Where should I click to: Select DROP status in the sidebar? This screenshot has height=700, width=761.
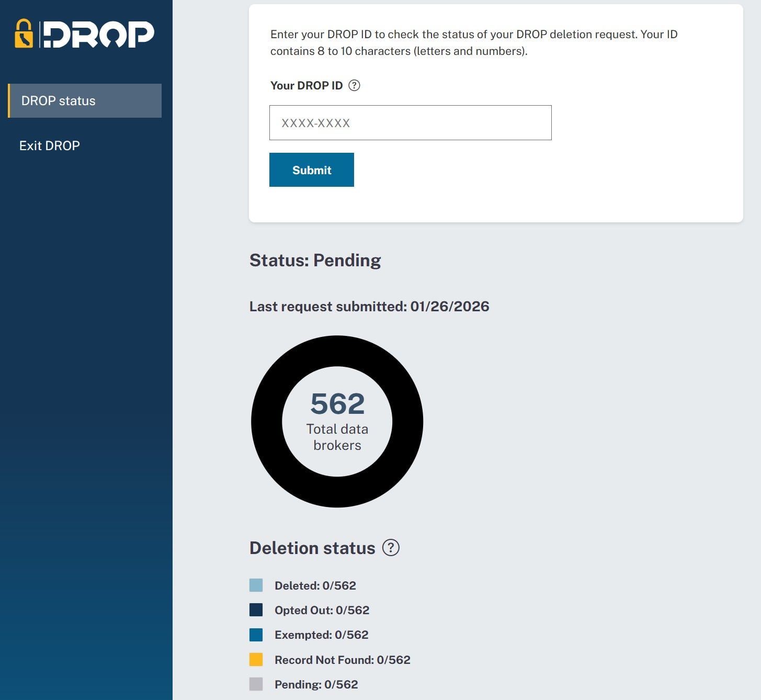(x=85, y=100)
